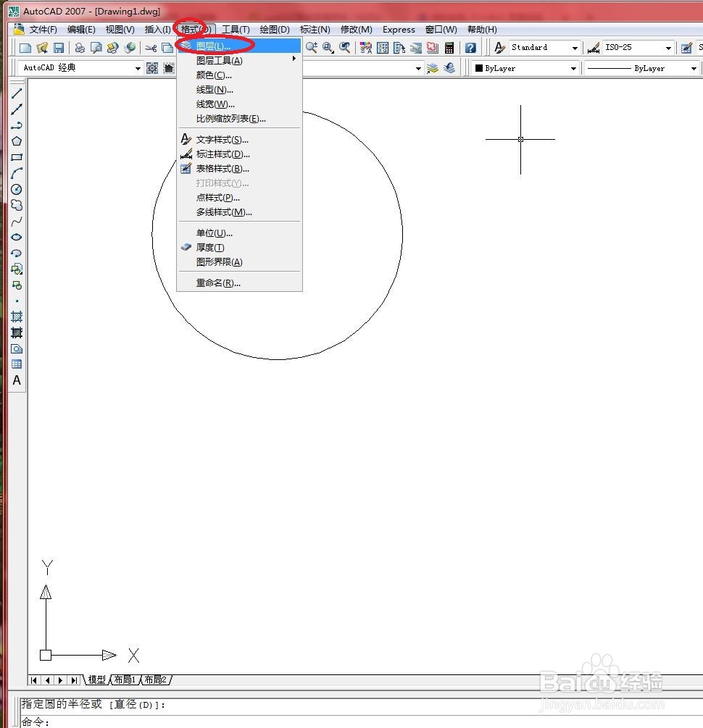
Task: Switch to the 布局1 layout tab
Action: 125,679
